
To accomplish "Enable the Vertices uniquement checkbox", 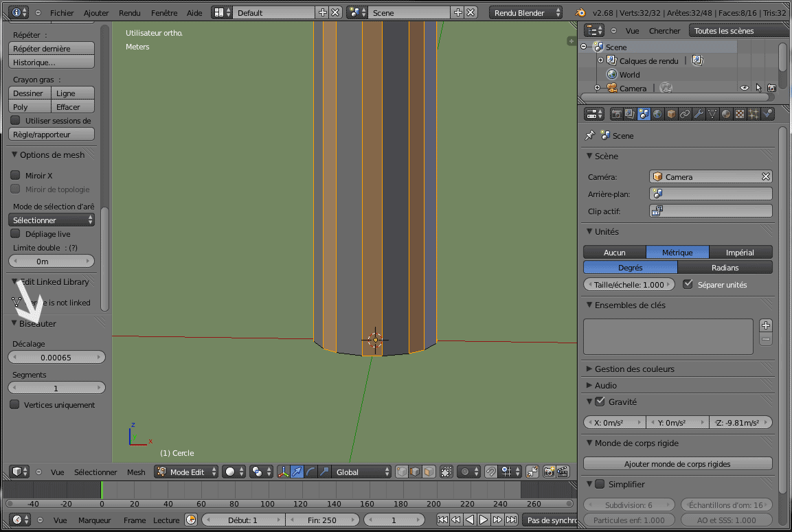I will [x=14, y=405].
